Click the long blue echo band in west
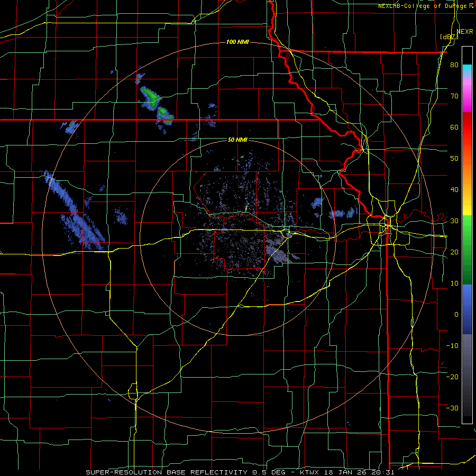Image resolution: width=476 pixels, height=476 pixels. point(75,212)
